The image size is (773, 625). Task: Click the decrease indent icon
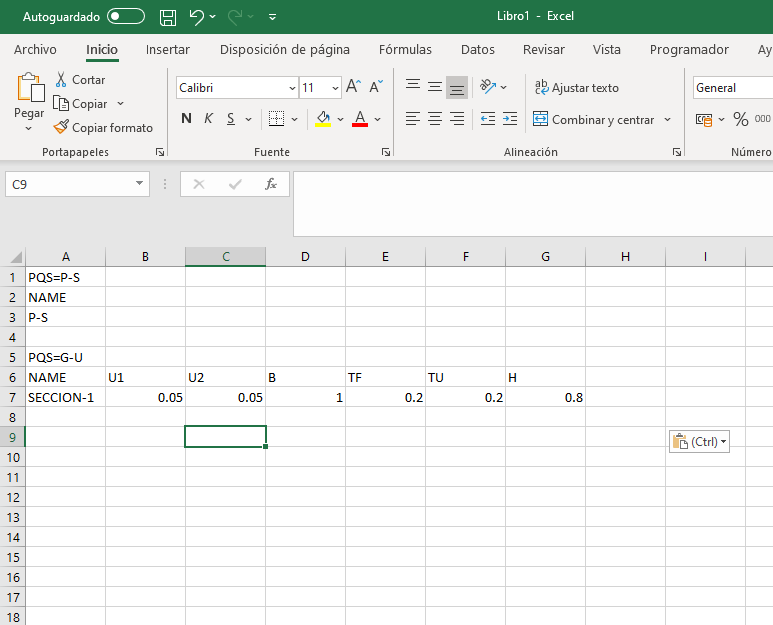pyautogui.click(x=488, y=119)
